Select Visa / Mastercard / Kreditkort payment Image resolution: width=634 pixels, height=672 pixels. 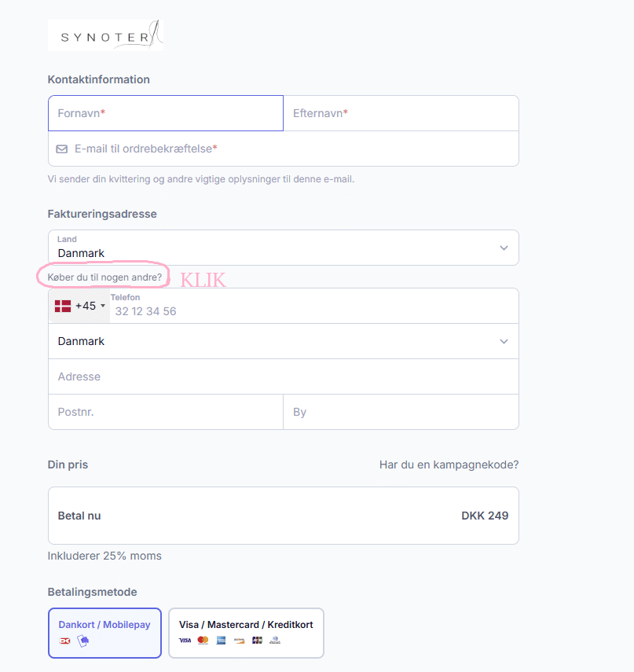(246, 632)
